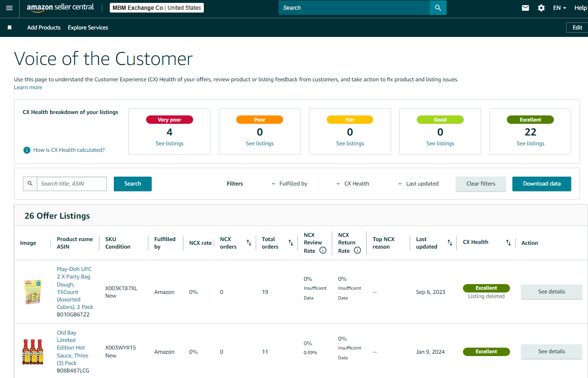Open Play-Doh UPC 2 X Party Bag product link
Viewport: 588px width, 378px height.
click(x=75, y=288)
